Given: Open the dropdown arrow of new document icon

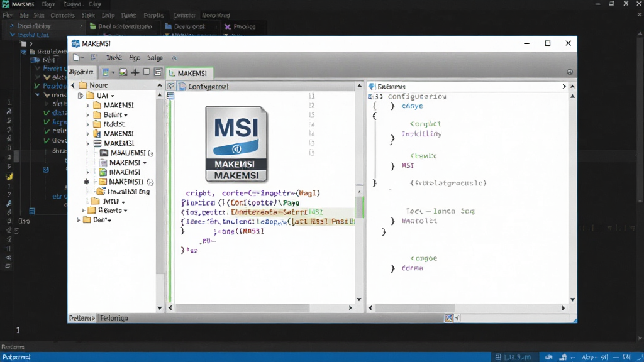Looking at the screenshot, I should click(x=82, y=58).
